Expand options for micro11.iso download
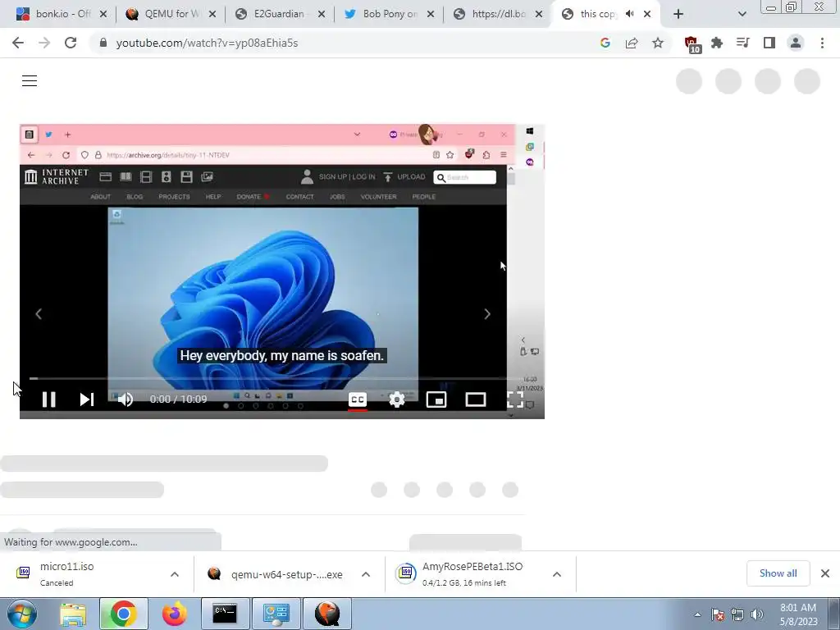840x630 pixels. pyautogui.click(x=175, y=574)
